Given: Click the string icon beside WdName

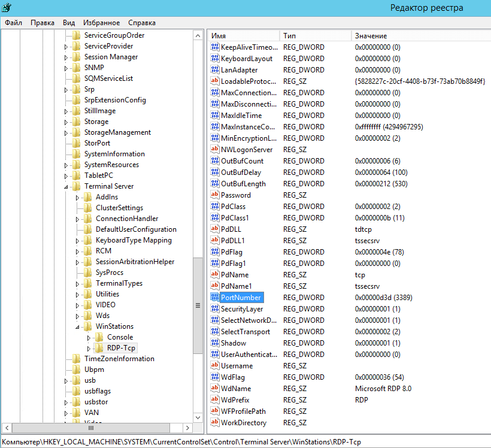Looking at the screenshot, I should 214,389.
